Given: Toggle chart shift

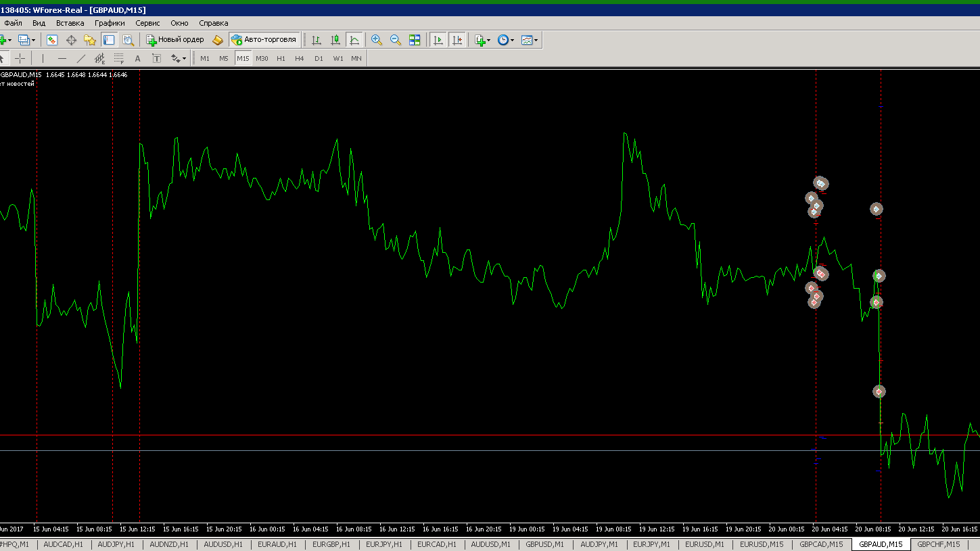Looking at the screenshot, I should [457, 40].
